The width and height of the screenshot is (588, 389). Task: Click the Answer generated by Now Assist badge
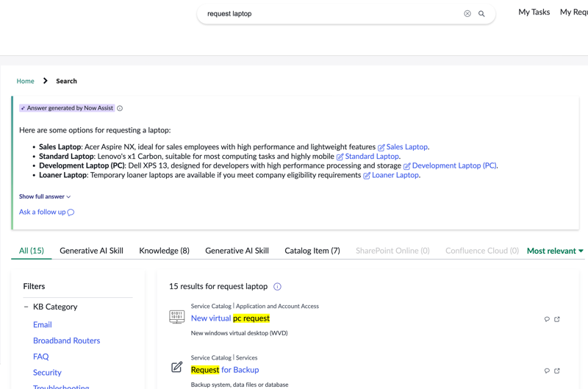tap(67, 108)
